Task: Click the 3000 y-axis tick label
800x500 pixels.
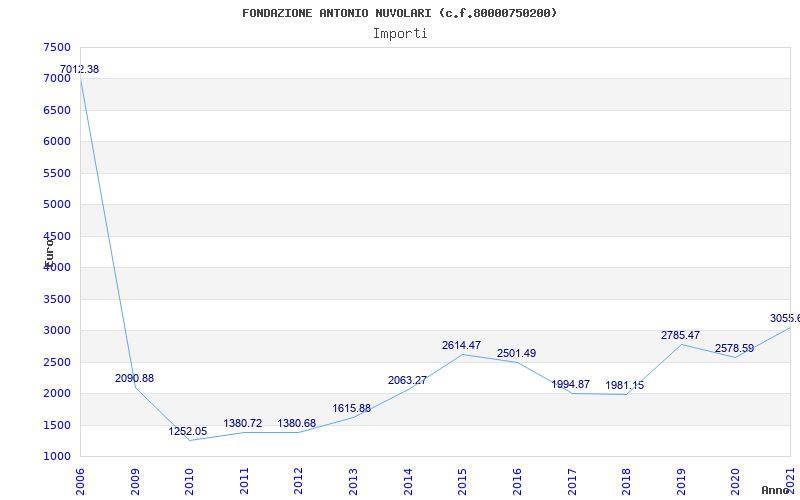Action: (x=57, y=331)
